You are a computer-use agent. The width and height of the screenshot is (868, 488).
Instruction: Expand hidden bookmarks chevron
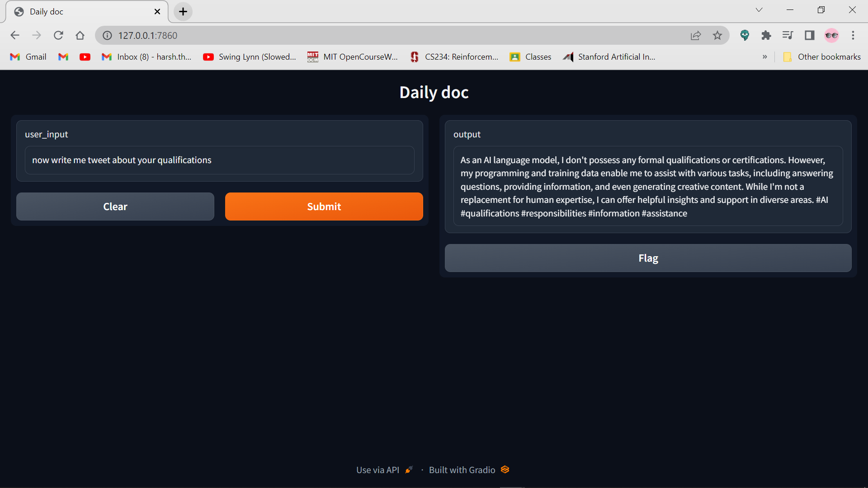[x=765, y=57]
